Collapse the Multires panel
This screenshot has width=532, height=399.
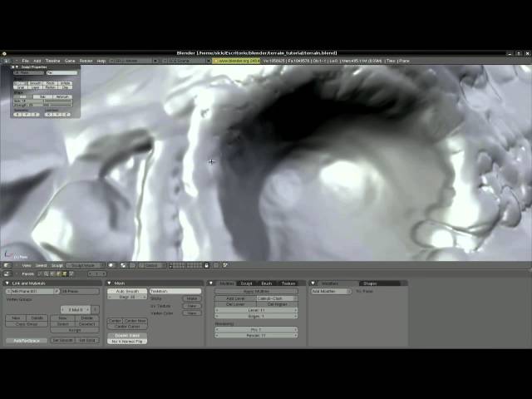pyautogui.click(x=210, y=283)
